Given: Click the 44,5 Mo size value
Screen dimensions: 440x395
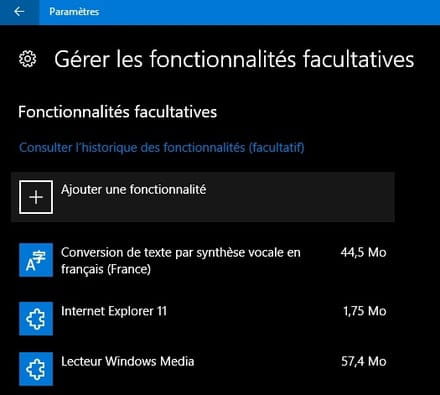Looking at the screenshot, I should tap(363, 252).
